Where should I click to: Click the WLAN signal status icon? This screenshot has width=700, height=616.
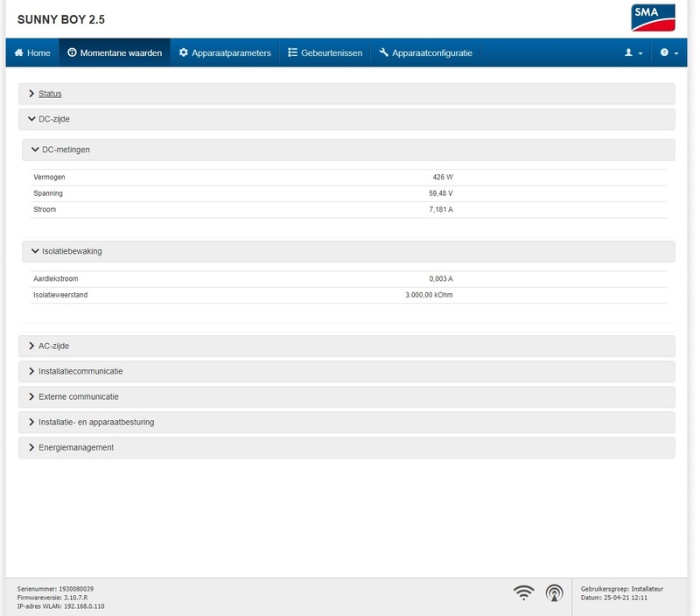(x=523, y=593)
